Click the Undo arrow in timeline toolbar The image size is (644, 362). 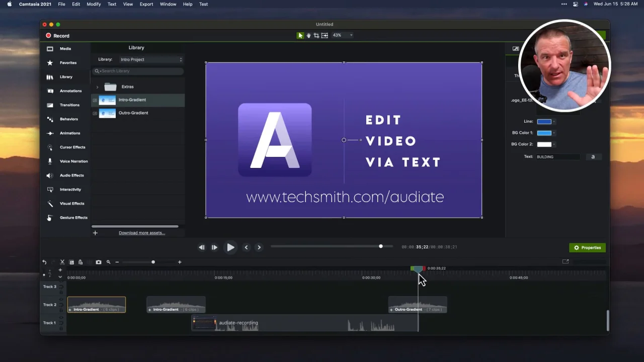coord(44,262)
